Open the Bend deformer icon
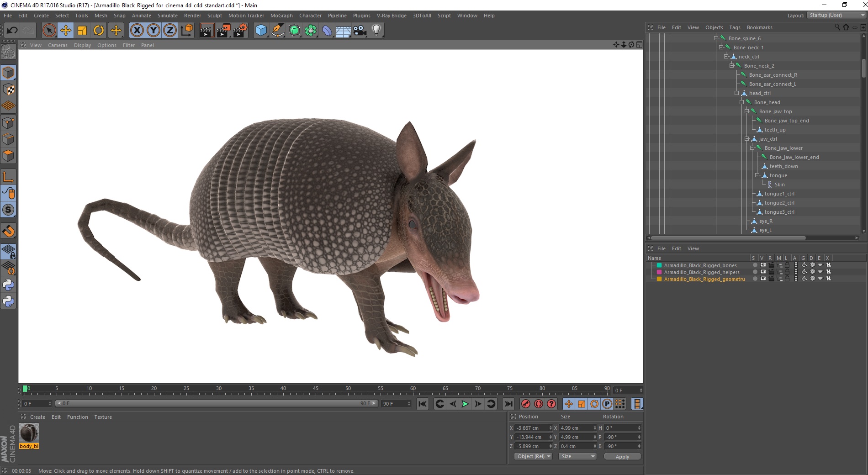The image size is (868, 475). coord(327,31)
